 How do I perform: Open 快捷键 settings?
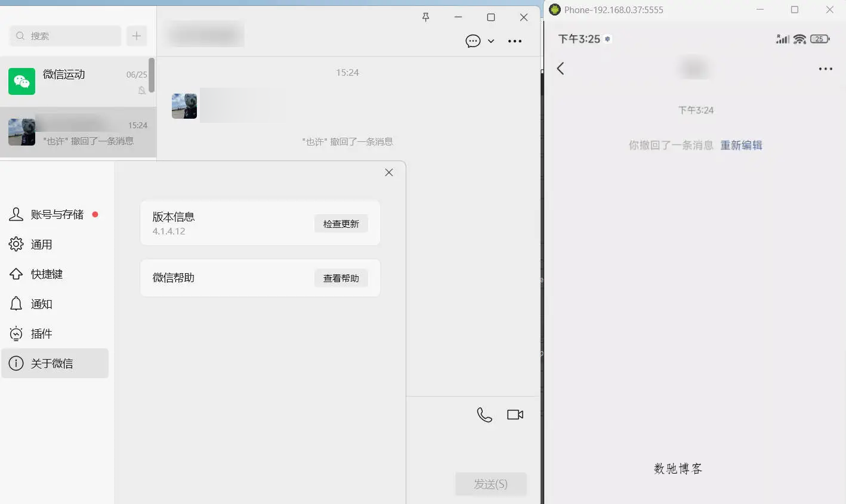55,274
